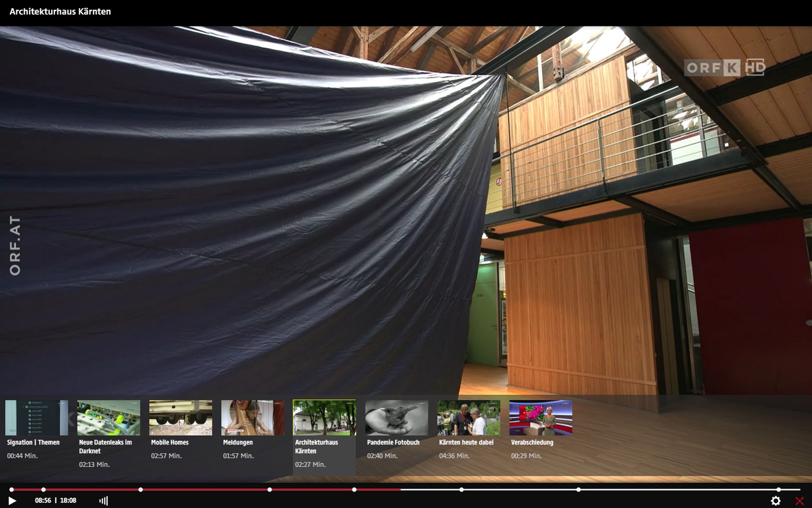Select Architekturhaus Kärnten segment thumbnail
This screenshot has height=508, width=812.
324,418
